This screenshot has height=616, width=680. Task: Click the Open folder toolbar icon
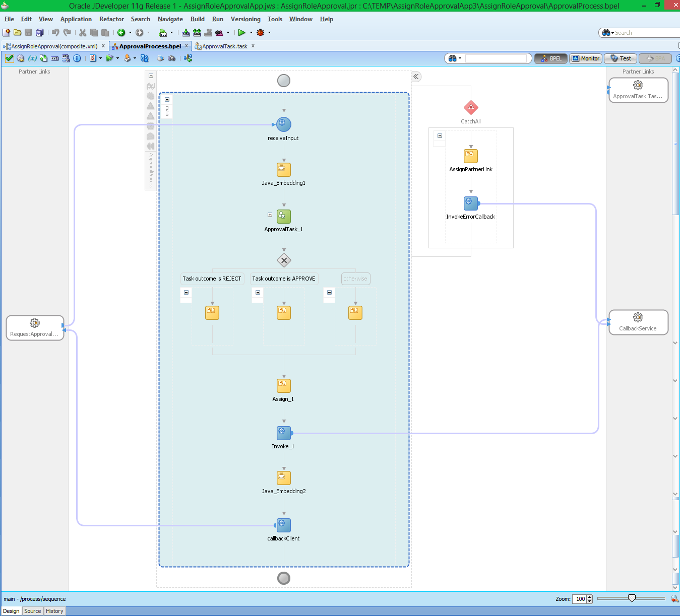point(17,32)
